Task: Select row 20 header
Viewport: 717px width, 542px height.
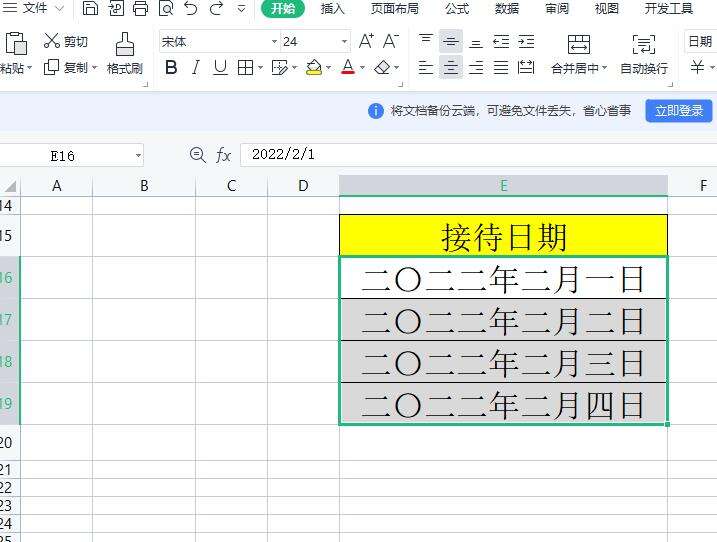Action: pos(9,442)
